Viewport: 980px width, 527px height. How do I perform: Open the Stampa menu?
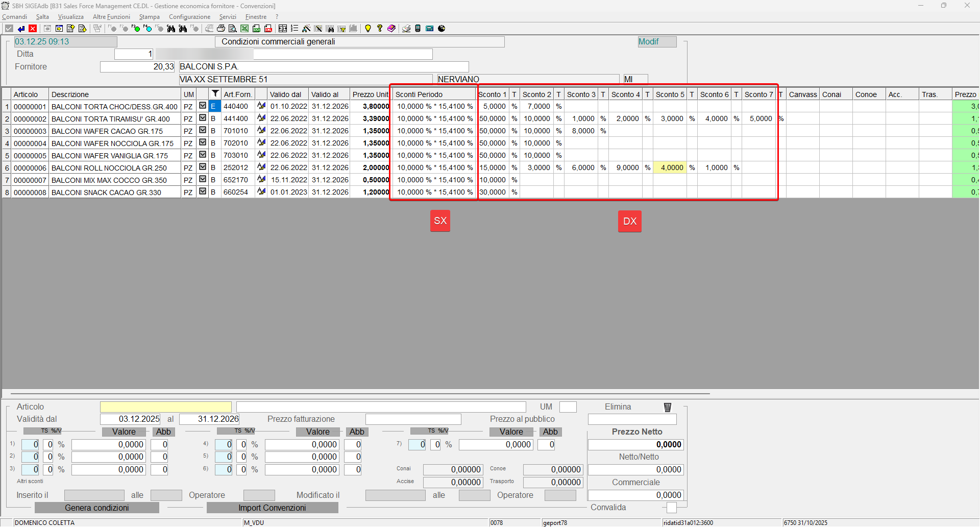click(x=149, y=17)
